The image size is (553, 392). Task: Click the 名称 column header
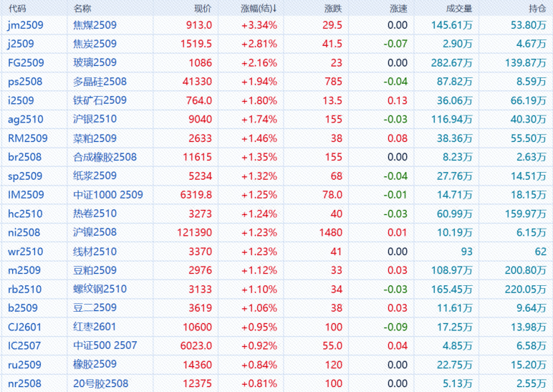click(x=82, y=8)
